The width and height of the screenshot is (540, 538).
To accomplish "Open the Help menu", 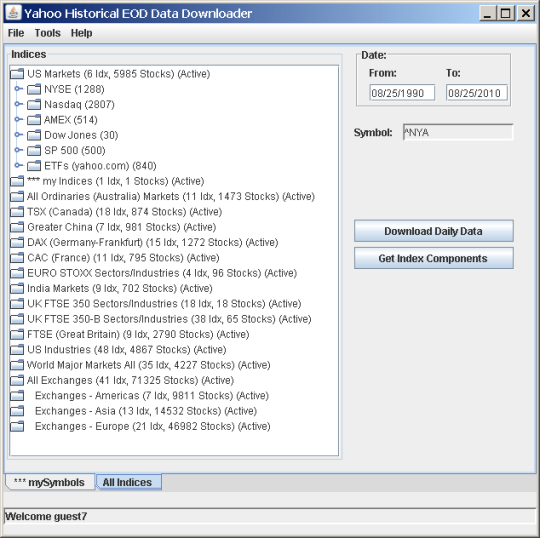I will (x=82, y=33).
